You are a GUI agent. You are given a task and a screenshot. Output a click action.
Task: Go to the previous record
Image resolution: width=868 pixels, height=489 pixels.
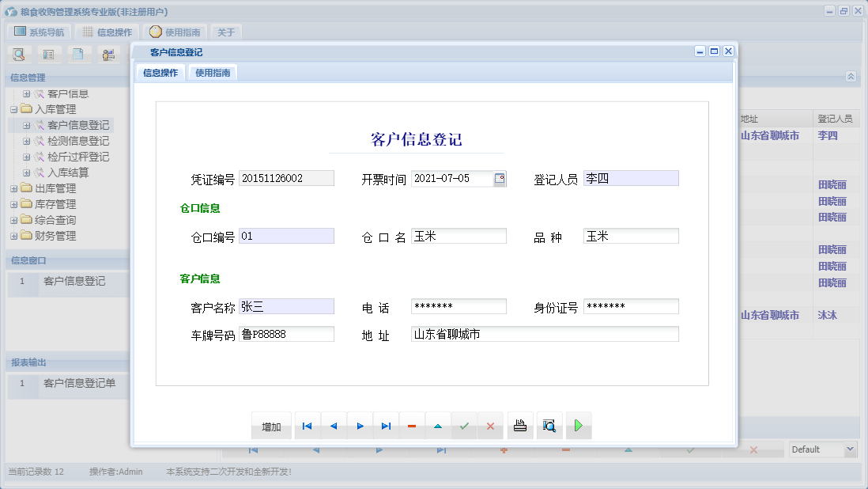pos(333,426)
